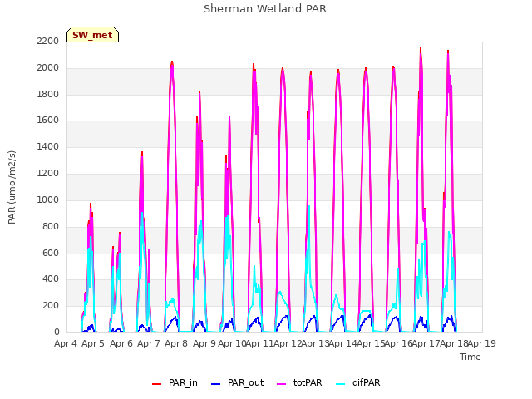Click the cyan difPAR legend swatch
Screen dimensions: 532x399
[x=340, y=384]
